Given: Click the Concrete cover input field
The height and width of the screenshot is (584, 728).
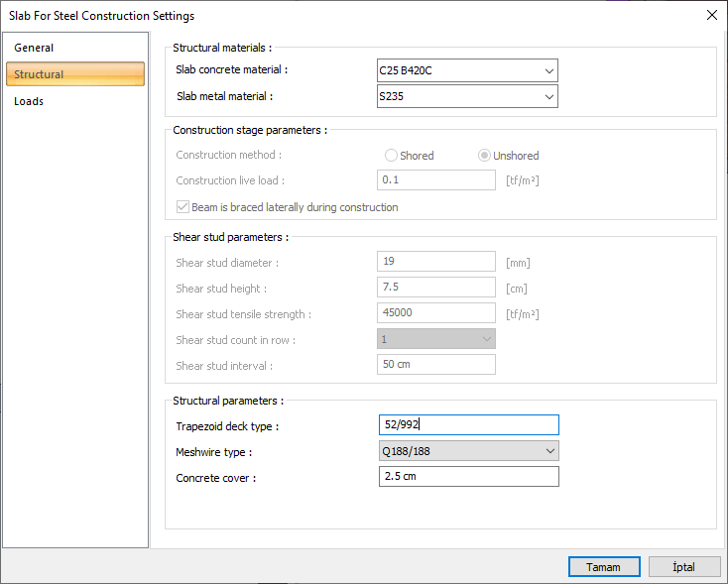Looking at the screenshot, I should coord(468,477).
